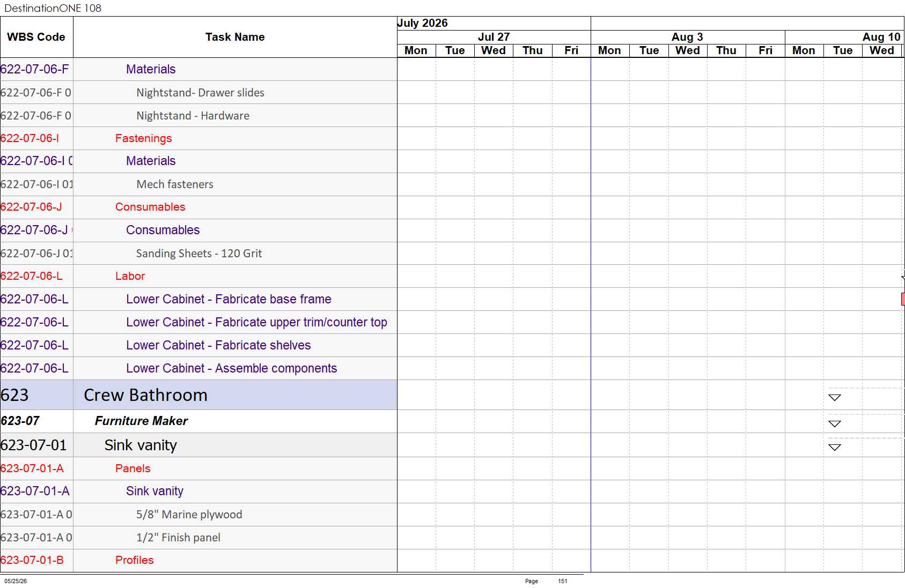This screenshot has height=588, width=905.
Task: Click the Task Name column header
Action: coord(235,37)
